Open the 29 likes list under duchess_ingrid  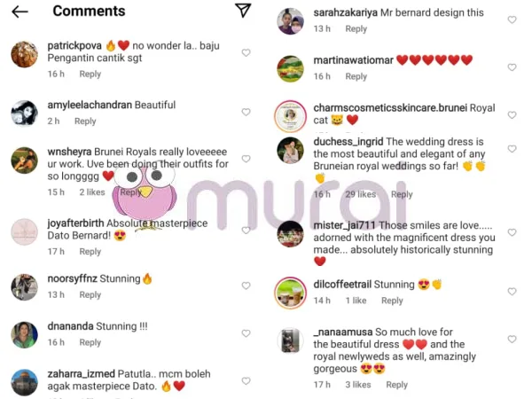pyautogui.click(x=361, y=194)
